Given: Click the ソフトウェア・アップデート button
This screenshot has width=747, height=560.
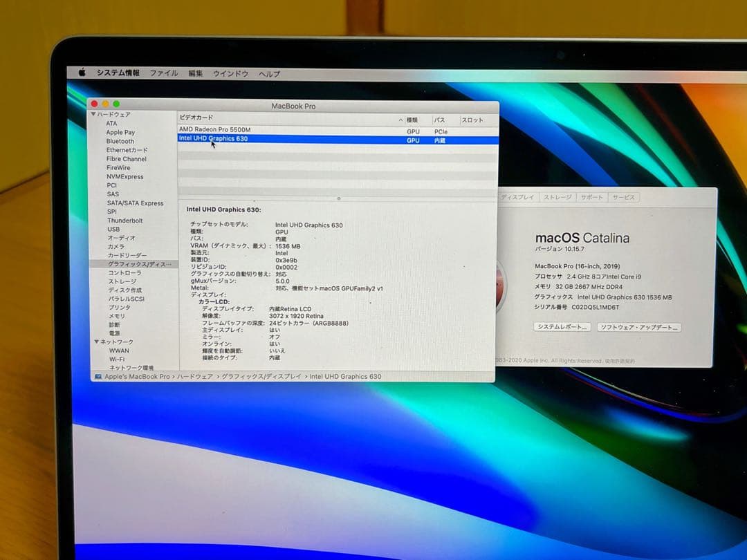Looking at the screenshot, I should (x=639, y=328).
